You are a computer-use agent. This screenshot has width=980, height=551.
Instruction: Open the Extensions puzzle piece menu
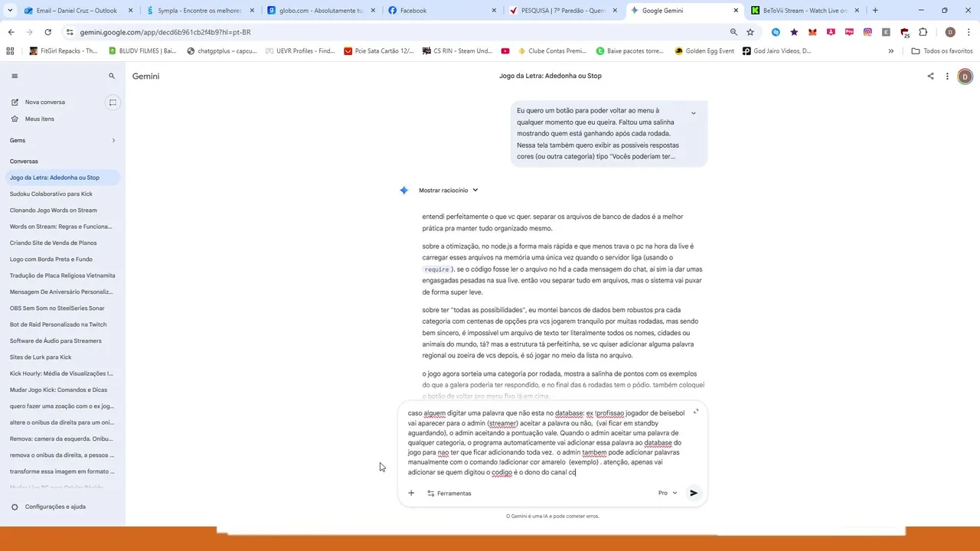923,32
